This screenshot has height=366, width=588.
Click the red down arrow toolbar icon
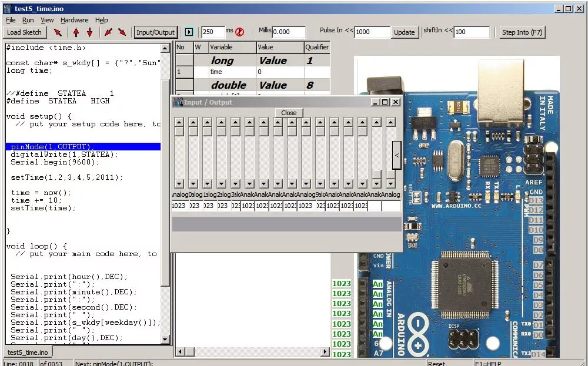(x=89, y=32)
